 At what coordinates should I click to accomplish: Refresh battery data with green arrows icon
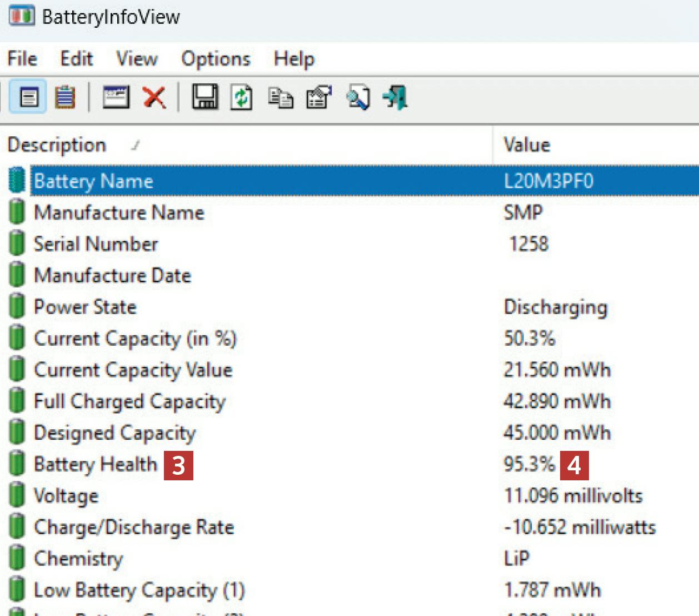click(x=242, y=98)
